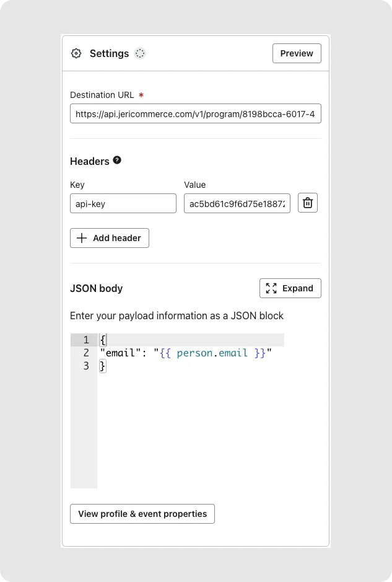Click the Add header button label
Screen dimensions: 392x582
(x=116, y=238)
